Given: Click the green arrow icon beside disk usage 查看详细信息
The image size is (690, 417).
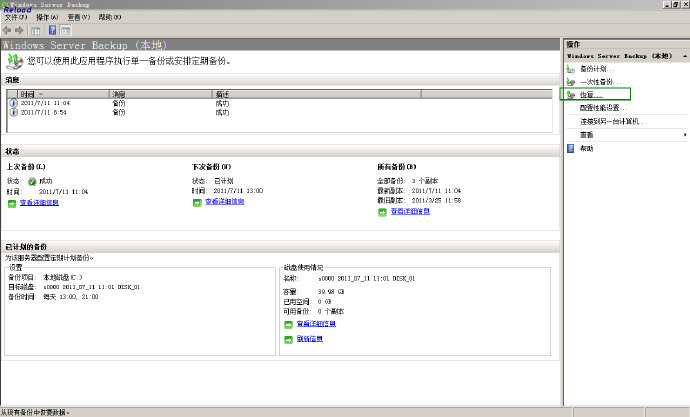Looking at the screenshot, I should pos(288,325).
